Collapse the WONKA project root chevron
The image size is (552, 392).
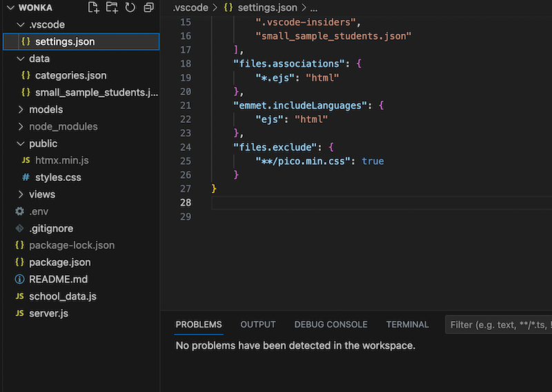[x=11, y=8]
